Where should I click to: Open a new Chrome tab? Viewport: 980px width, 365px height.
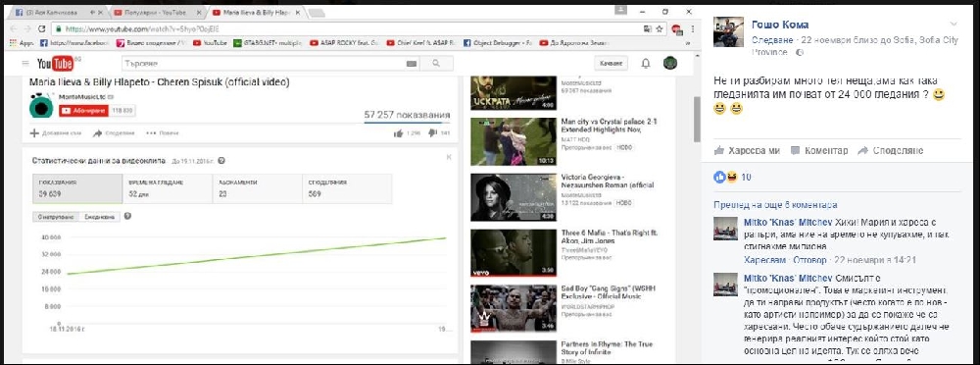(317, 13)
